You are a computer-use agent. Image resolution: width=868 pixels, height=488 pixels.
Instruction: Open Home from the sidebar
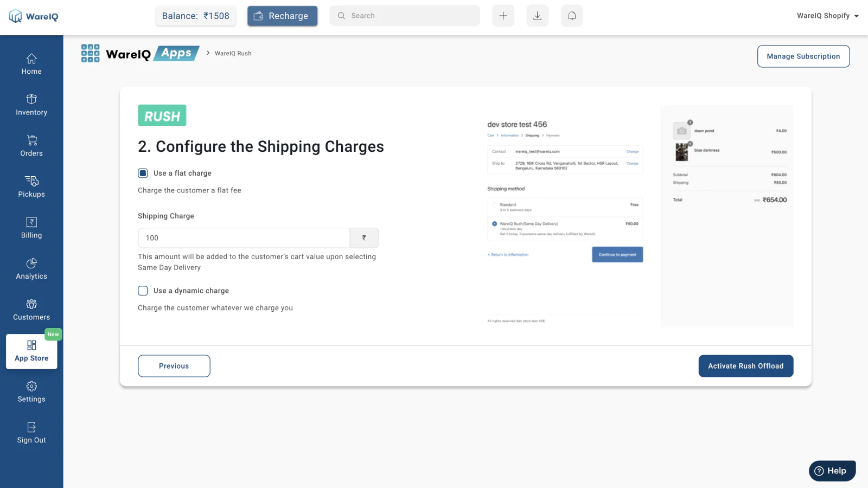coord(31,65)
